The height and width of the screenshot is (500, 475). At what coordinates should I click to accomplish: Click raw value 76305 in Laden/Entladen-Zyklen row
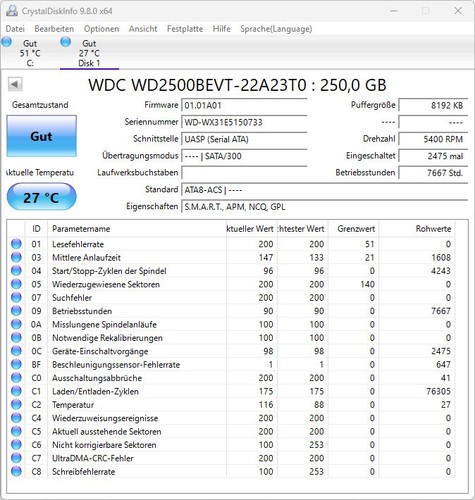[438, 391]
